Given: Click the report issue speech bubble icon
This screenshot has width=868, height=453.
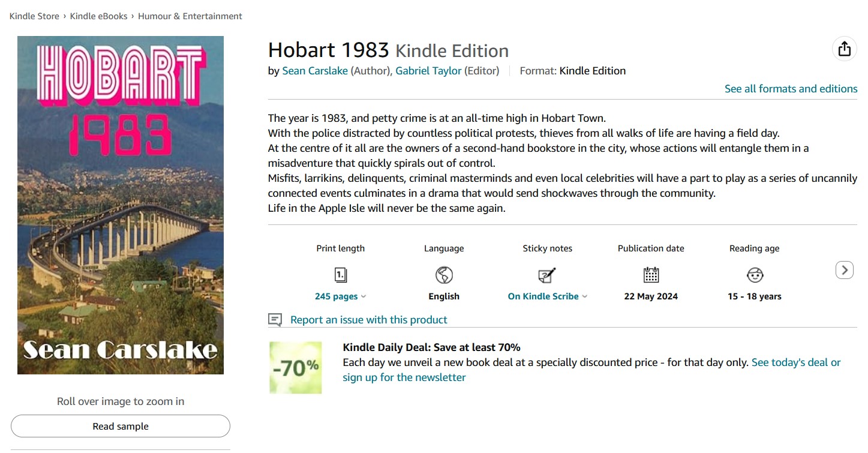Looking at the screenshot, I should 275,319.
